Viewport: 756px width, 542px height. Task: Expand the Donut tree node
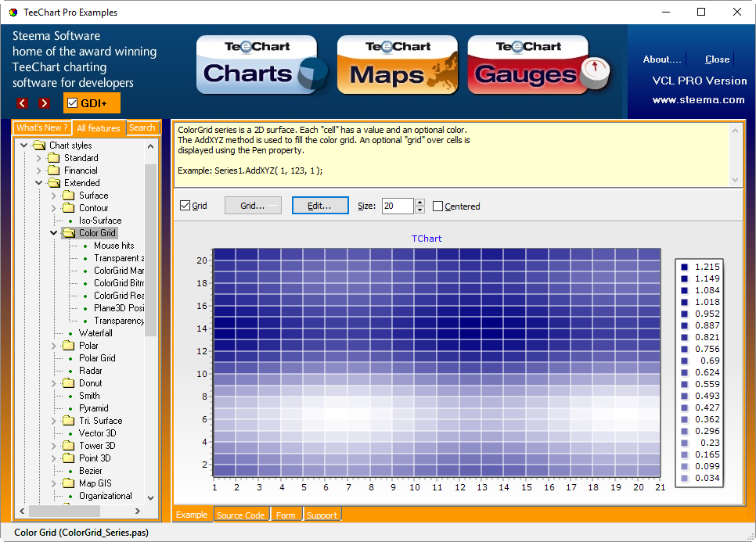coord(53,383)
